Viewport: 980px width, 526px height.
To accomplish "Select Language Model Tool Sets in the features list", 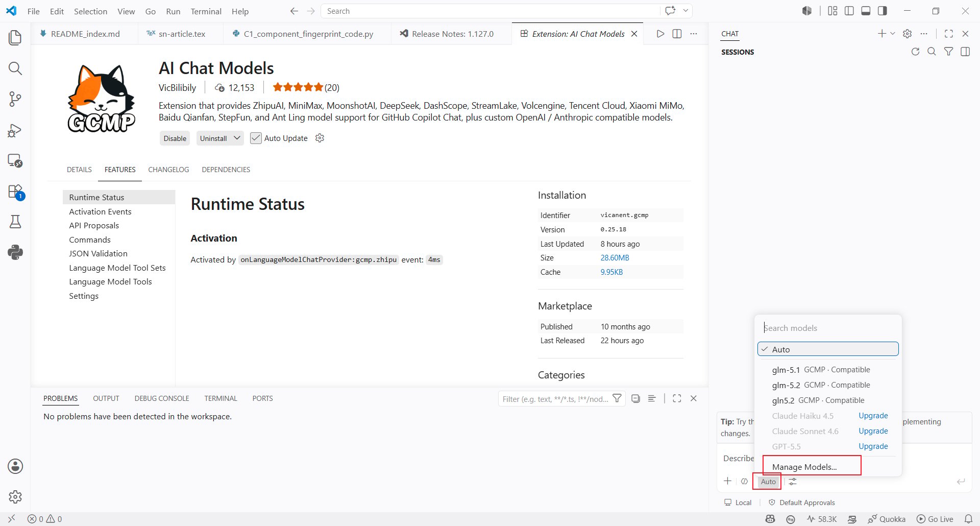I will (x=117, y=268).
